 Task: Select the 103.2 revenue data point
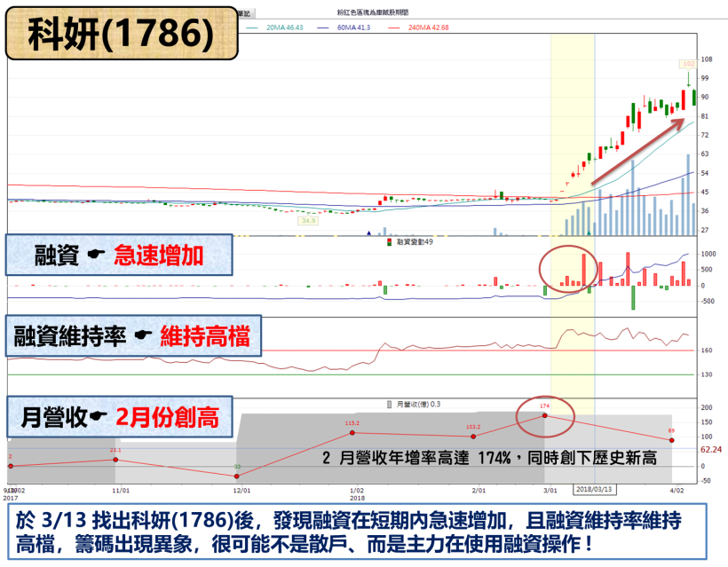[473, 437]
